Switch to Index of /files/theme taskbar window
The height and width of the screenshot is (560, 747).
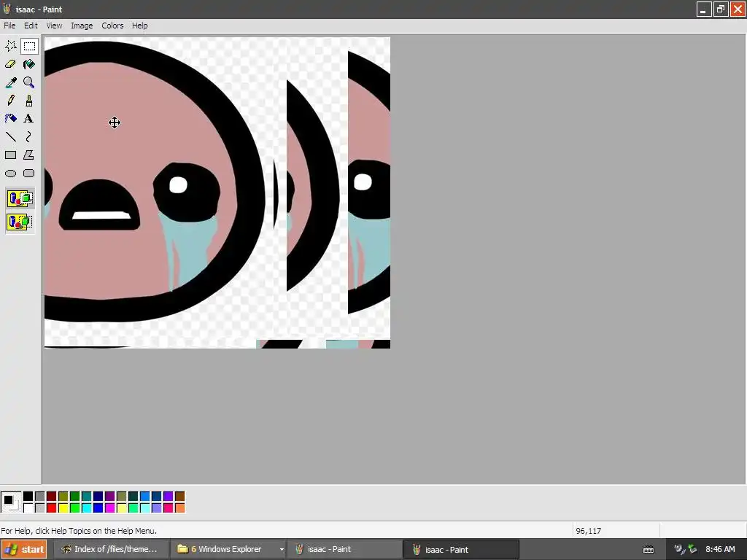(x=111, y=550)
